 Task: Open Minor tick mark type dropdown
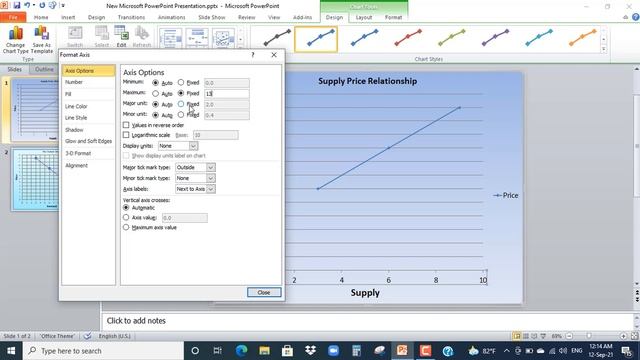click(x=211, y=178)
